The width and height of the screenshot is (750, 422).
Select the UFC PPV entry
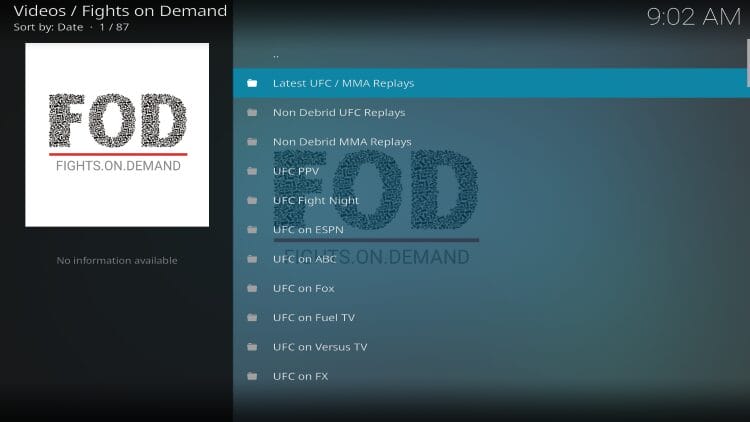click(491, 171)
